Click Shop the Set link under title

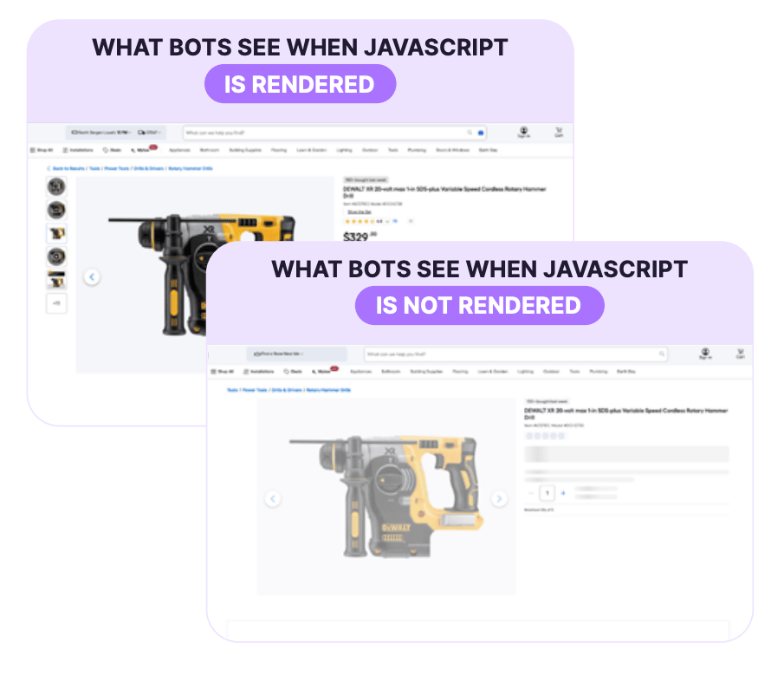point(360,212)
